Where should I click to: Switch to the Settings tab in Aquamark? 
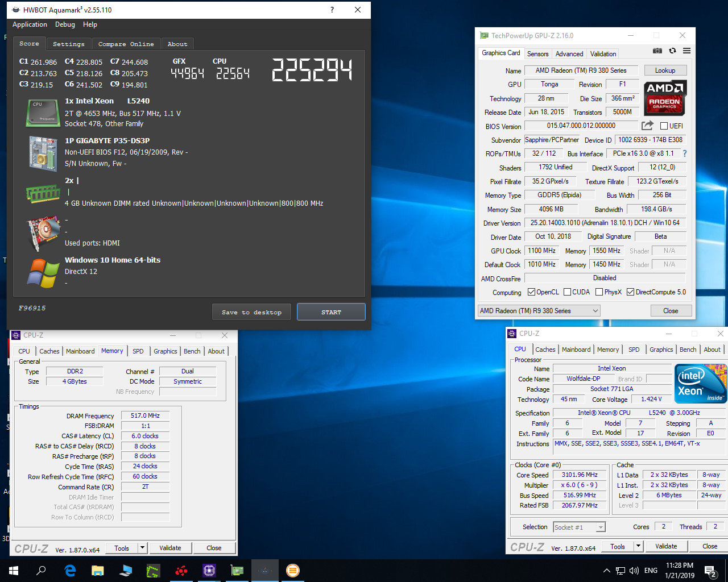pyautogui.click(x=68, y=44)
